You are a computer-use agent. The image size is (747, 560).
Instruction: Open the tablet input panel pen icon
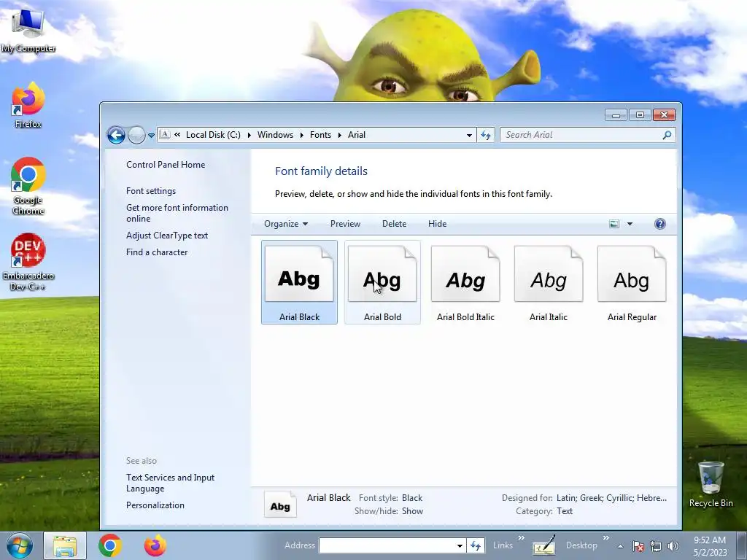pyautogui.click(x=544, y=545)
